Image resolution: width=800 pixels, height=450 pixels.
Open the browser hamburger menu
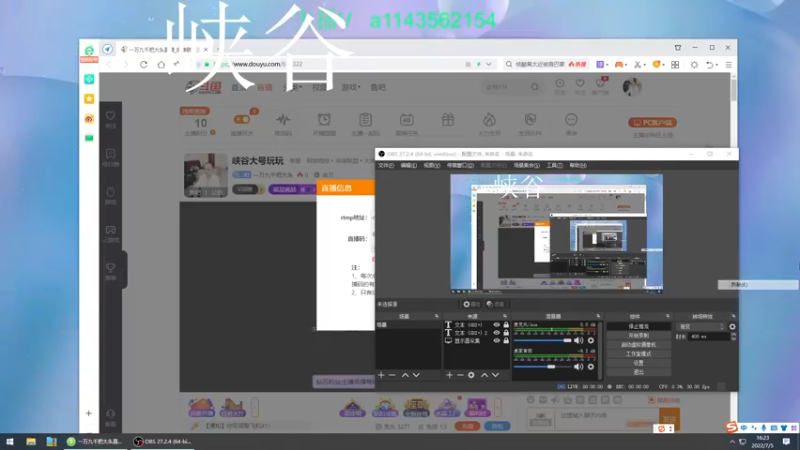[729, 65]
